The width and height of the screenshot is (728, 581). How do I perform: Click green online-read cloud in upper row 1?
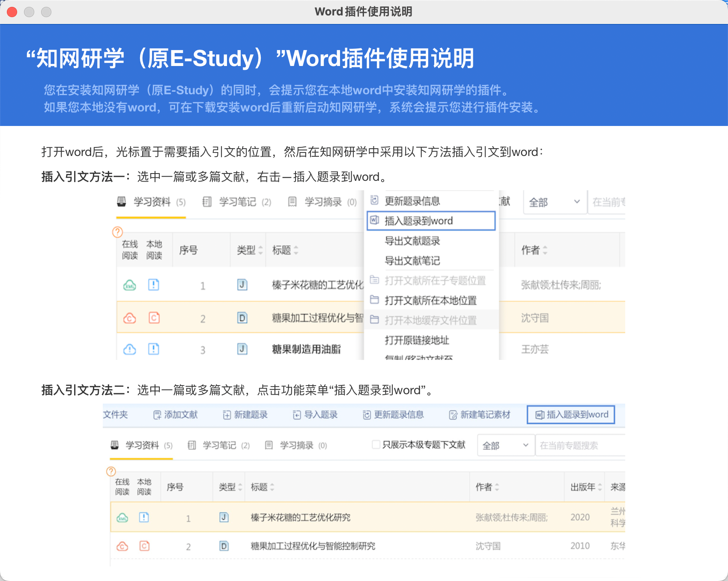click(x=130, y=285)
